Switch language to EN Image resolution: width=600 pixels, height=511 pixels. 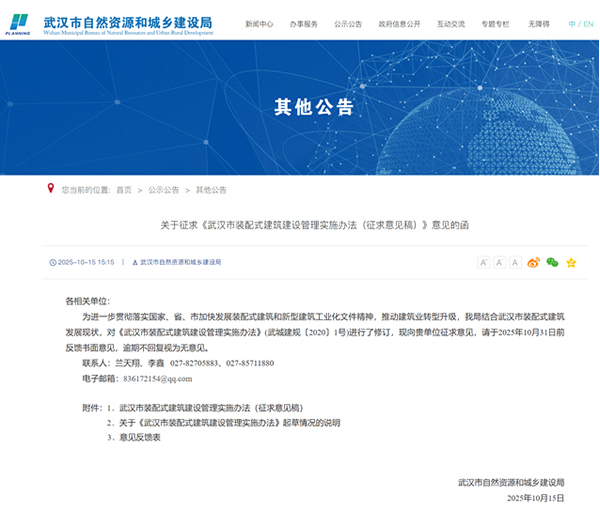coord(588,23)
